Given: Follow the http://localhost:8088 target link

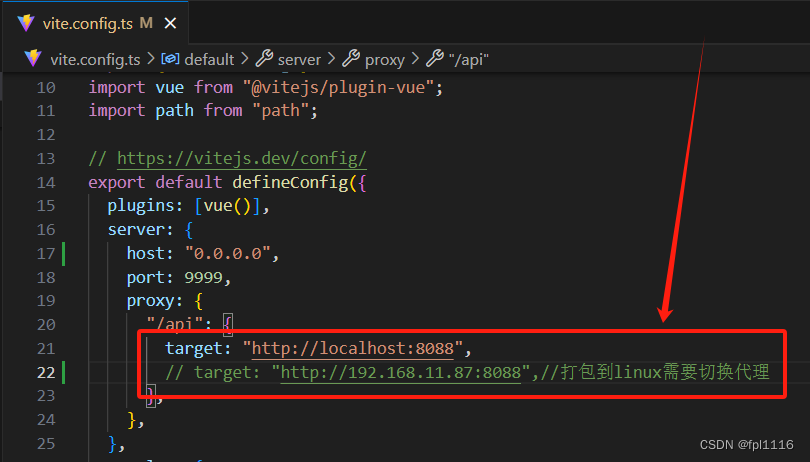Looking at the screenshot, I should point(353,348).
